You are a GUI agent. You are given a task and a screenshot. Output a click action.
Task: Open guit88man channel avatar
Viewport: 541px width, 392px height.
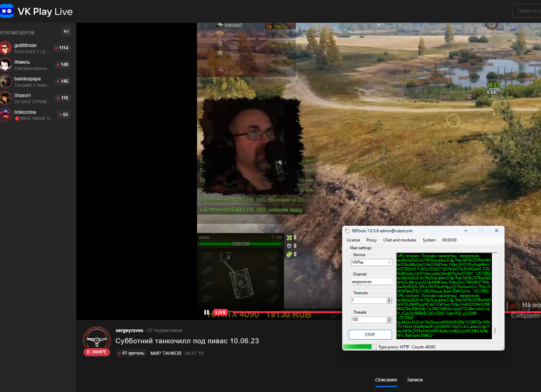pyautogui.click(x=6, y=48)
